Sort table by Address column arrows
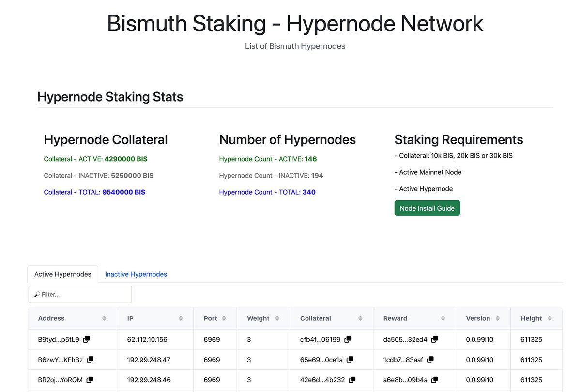This screenshot has height=392, width=581. coord(104,318)
